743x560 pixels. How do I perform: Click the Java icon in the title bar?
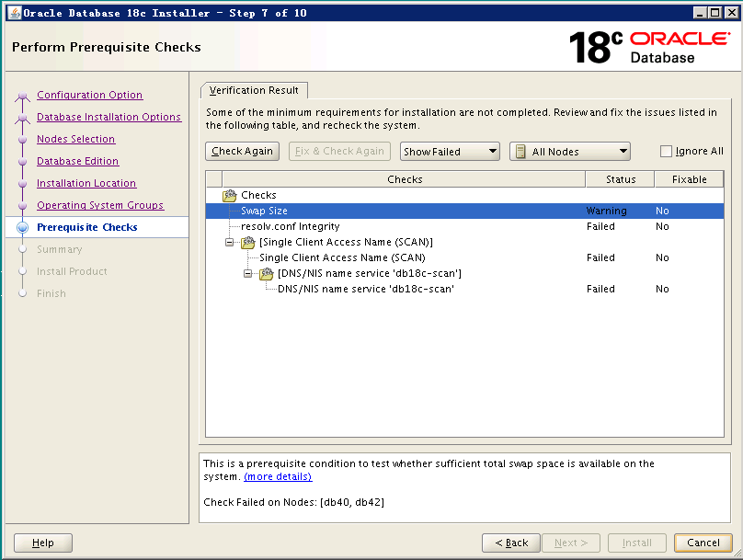point(15,13)
